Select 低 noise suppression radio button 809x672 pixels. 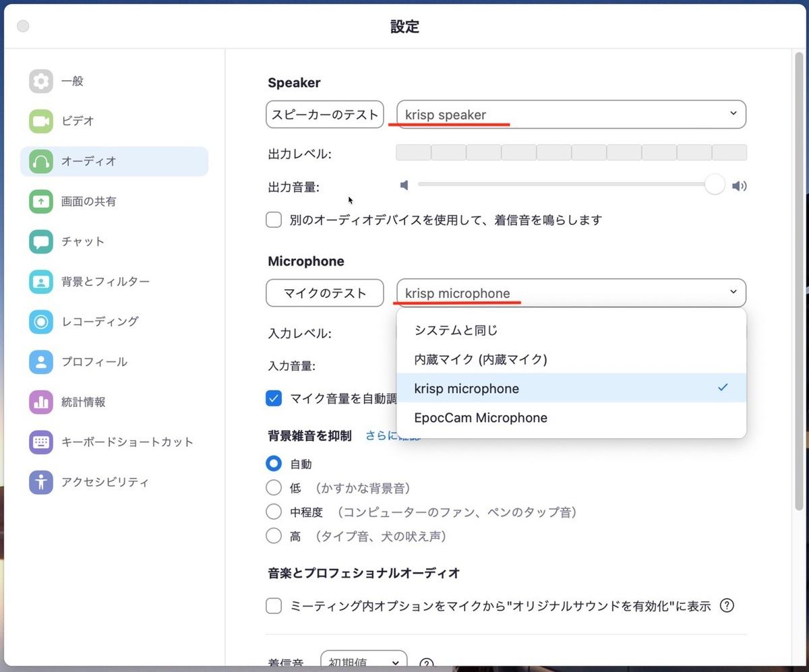pos(274,488)
